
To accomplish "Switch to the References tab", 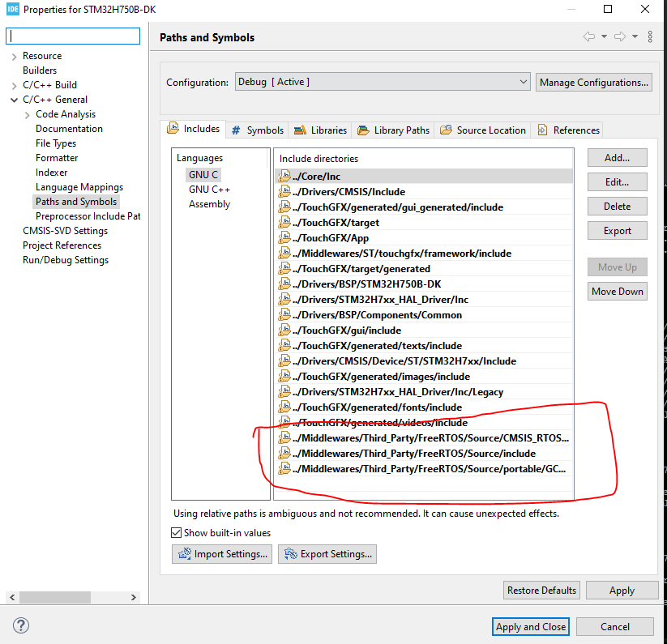I will 568,130.
